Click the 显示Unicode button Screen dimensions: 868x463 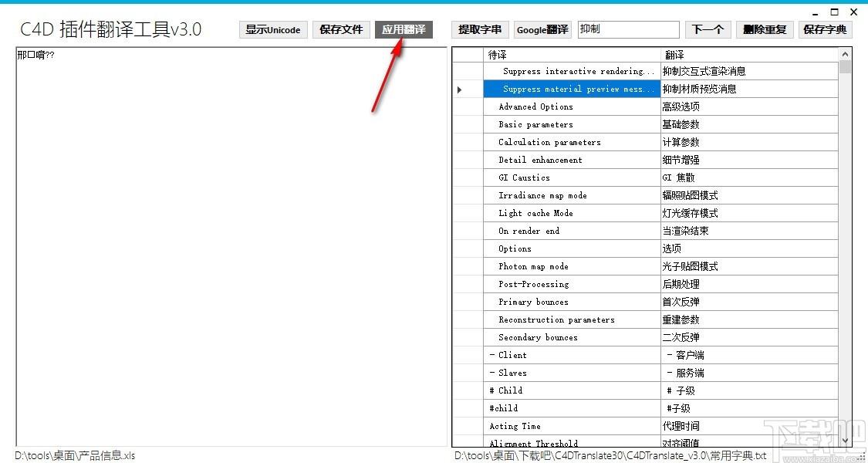click(273, 29)
